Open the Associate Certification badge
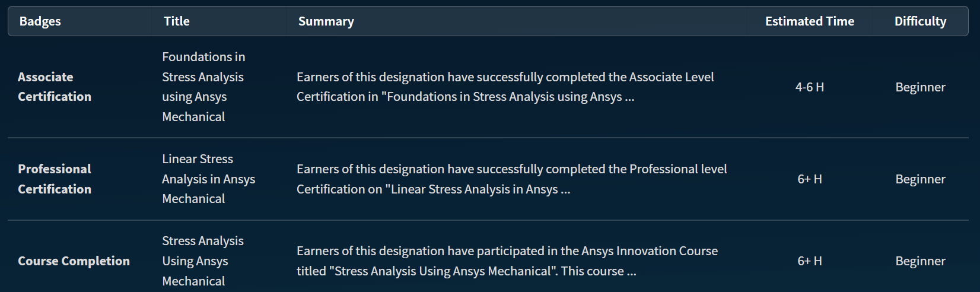The width and height of the screenshot is (980, 292). pos(55,87)
